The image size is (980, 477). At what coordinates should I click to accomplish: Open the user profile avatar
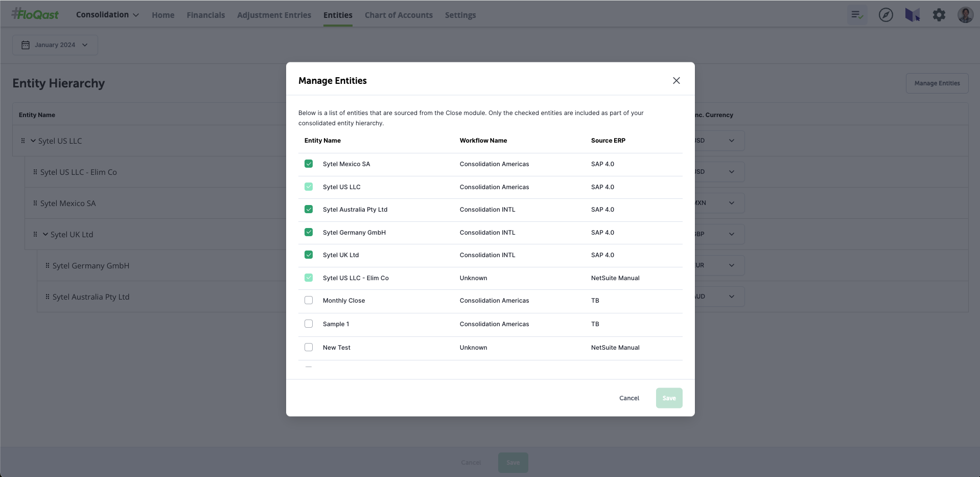tap(965, 15)
